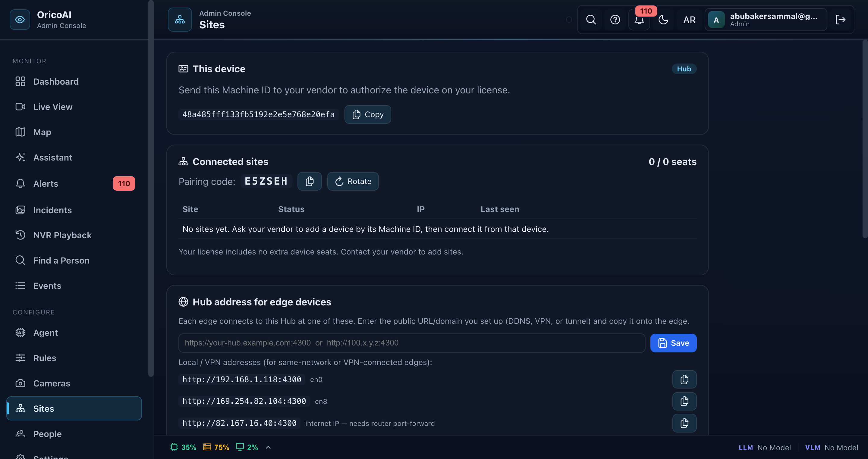The width and height of the screenshot is (868, 459).
Task: Click the 2% GPU usage indicator
Action: pyautogui.click(x=247, y=447)
